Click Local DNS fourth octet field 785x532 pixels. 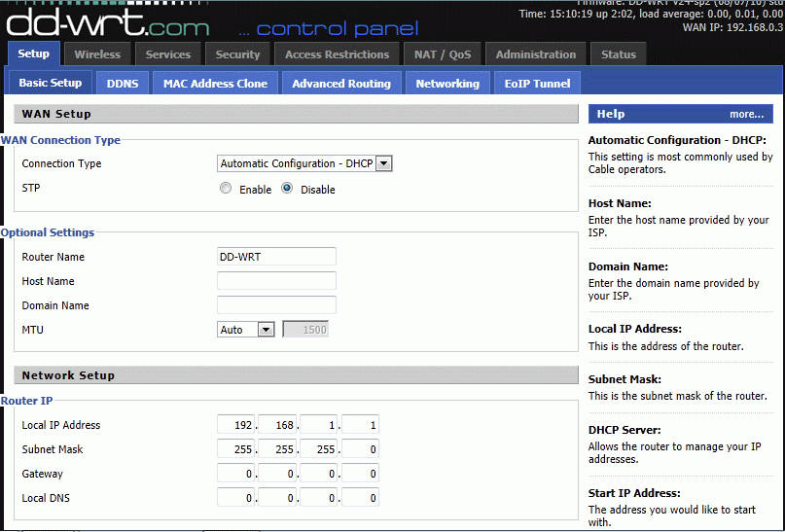point(361,497)
